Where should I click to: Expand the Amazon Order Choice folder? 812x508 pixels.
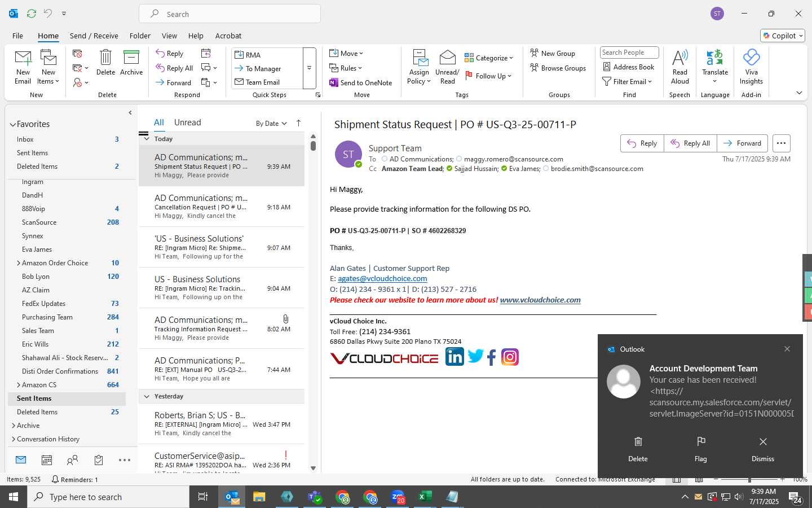tap(19, 263)
